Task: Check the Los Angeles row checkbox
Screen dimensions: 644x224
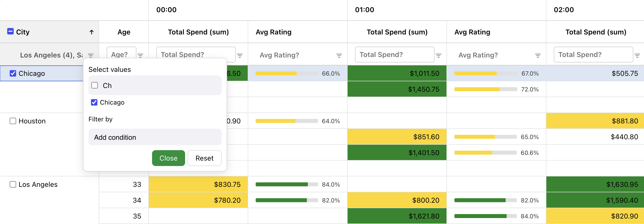Action: tap(12, 184)
